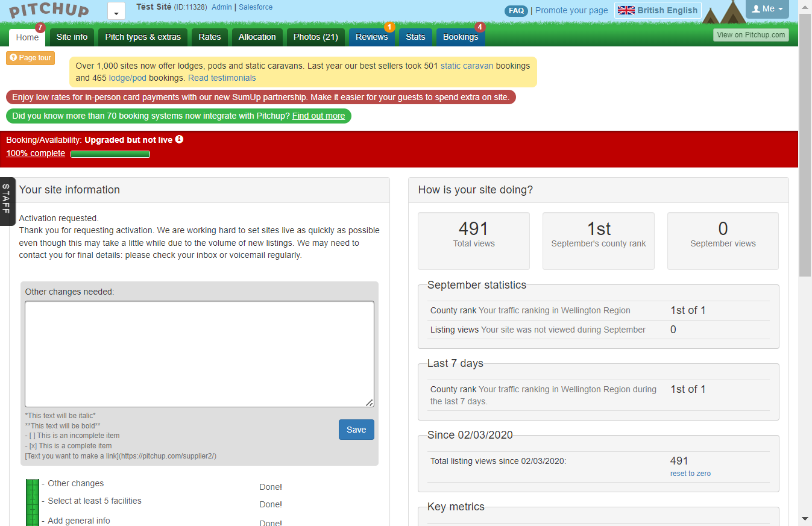Open the Site info tab
Screen dimensions: 812x526
click(x=72, y=37)
